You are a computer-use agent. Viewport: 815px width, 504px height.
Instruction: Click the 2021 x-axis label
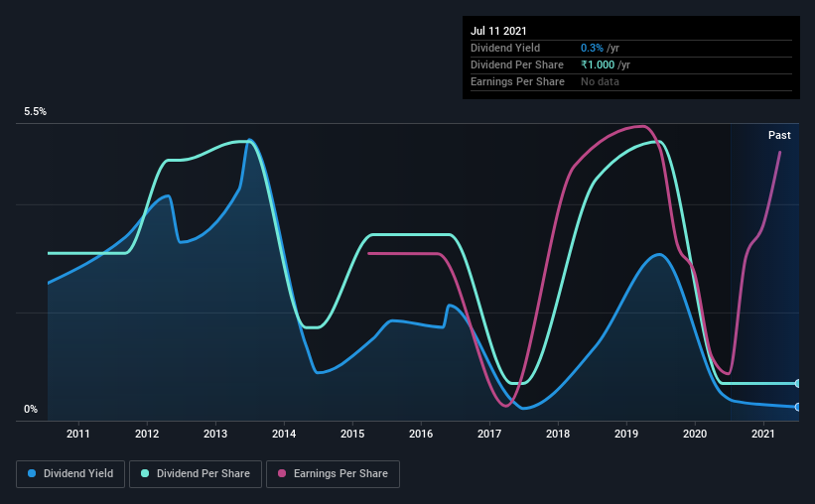point(763,434)
